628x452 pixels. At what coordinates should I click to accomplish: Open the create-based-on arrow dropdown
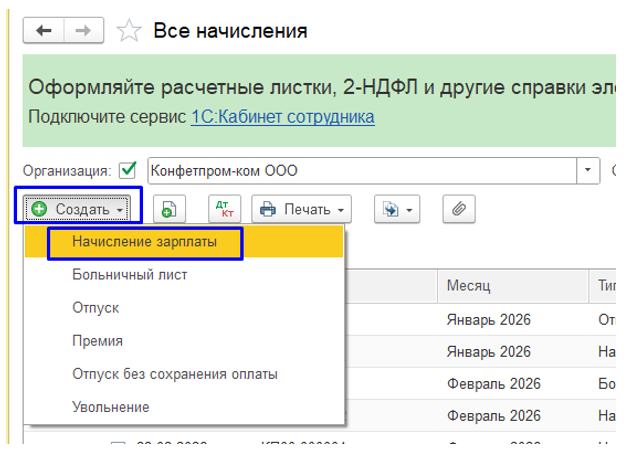[397, 209]
